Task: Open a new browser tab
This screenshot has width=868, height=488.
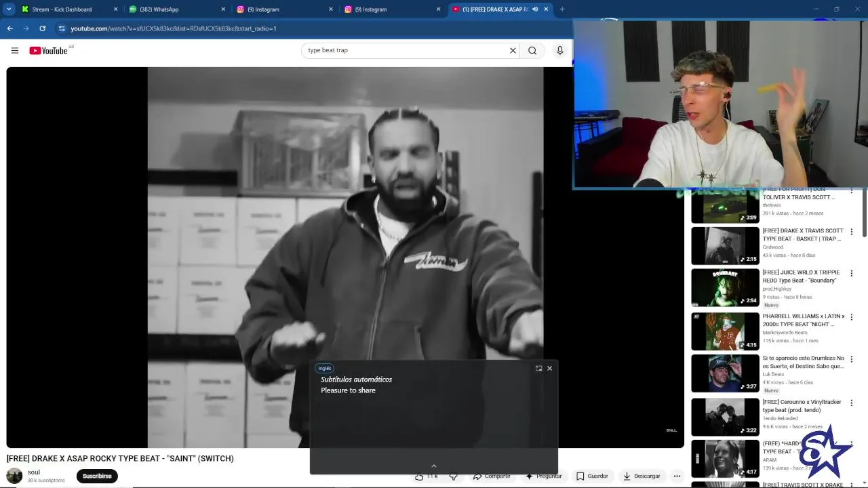Action: (562, 9)
